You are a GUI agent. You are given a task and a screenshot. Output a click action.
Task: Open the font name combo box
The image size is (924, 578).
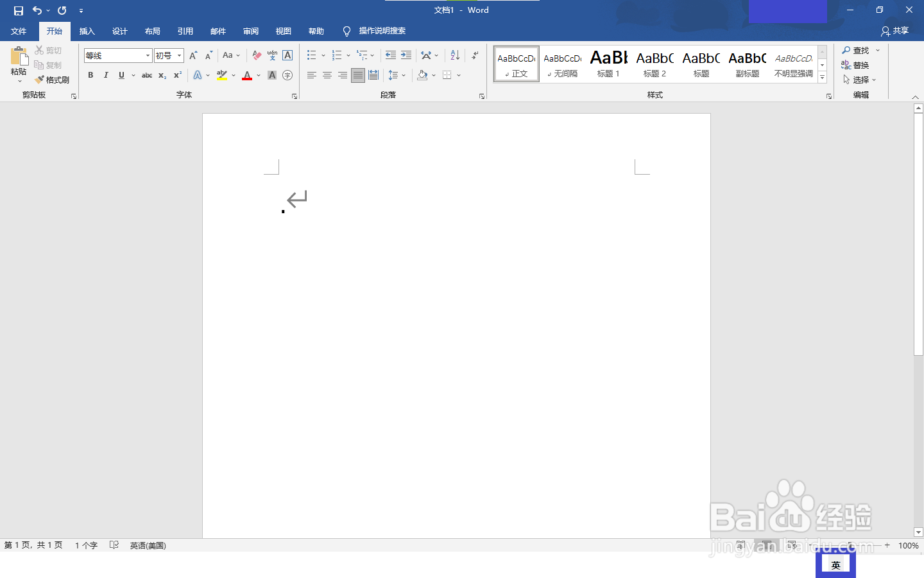point(118,55)
